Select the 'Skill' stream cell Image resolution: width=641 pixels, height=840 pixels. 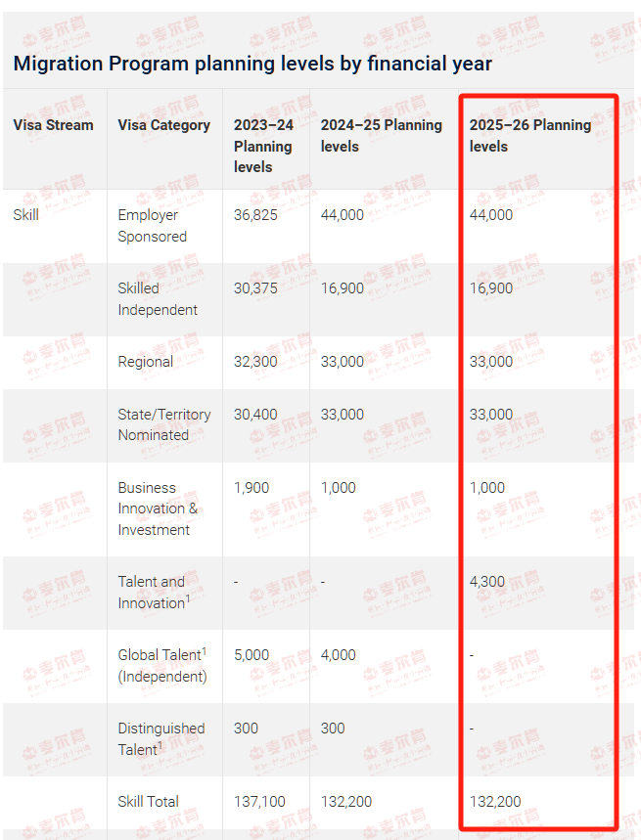[x=25, y=215]
